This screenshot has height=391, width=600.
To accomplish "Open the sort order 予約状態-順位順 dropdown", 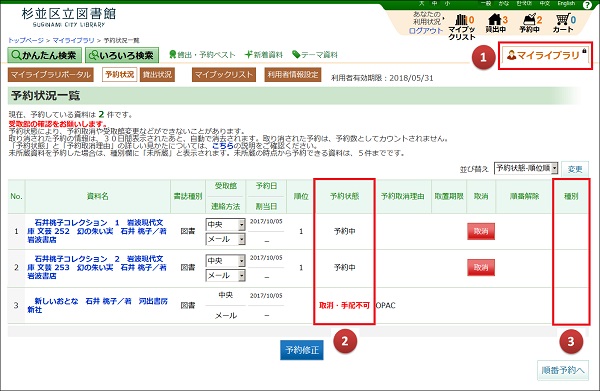I will [x=526, y=168].
